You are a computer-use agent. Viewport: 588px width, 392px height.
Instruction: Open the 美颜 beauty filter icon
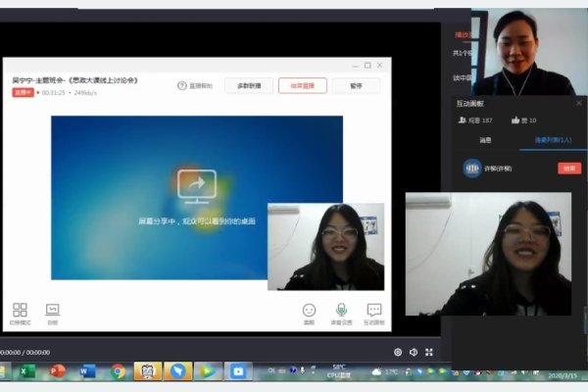point(309,310)
